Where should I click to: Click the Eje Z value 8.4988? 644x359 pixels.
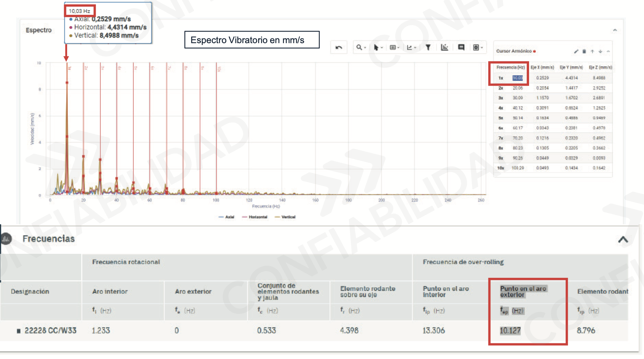599,78
